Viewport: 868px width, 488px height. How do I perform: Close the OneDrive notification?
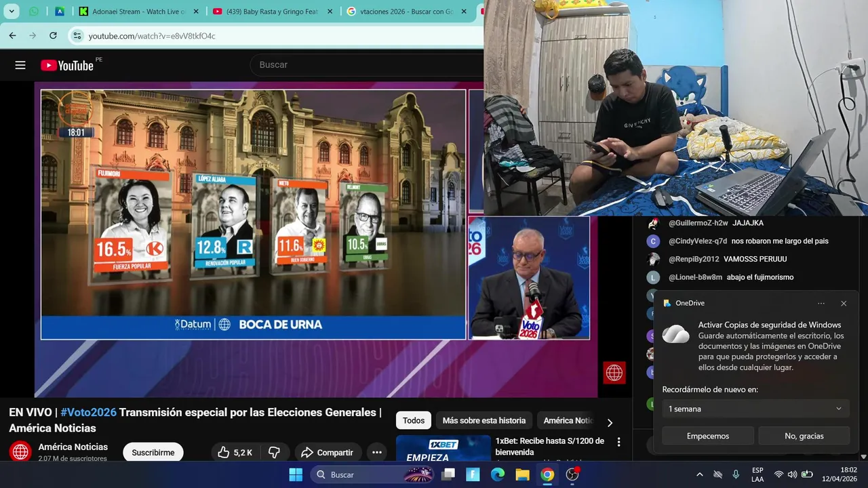[x=844, y=304]
